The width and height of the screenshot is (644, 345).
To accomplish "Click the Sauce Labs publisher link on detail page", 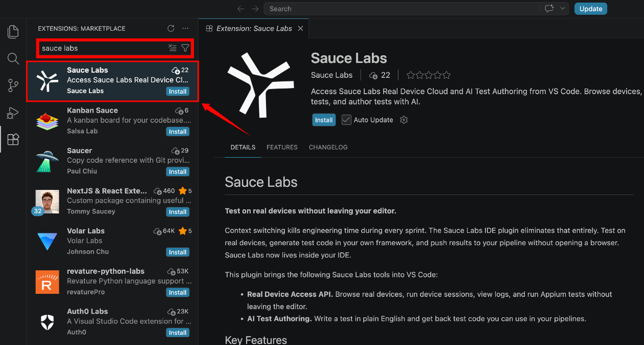I will coord(331,75).
